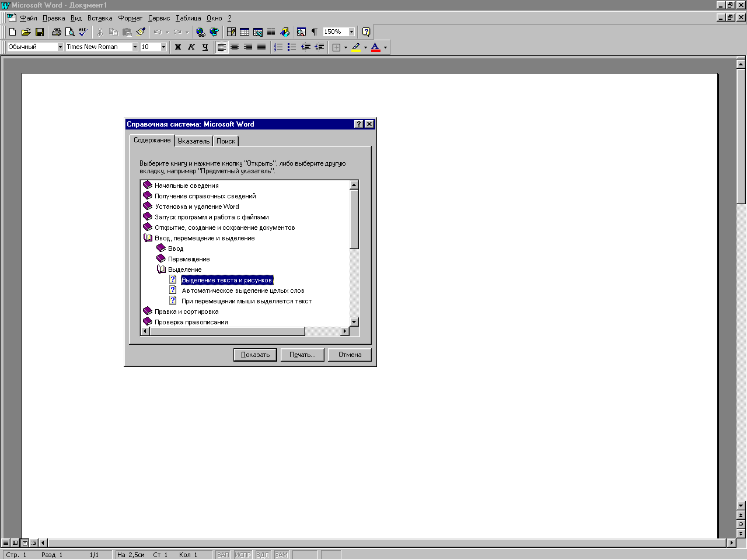Click the ЗАП status bar indicator
The image size is (747, 560).
click(223, 555)
